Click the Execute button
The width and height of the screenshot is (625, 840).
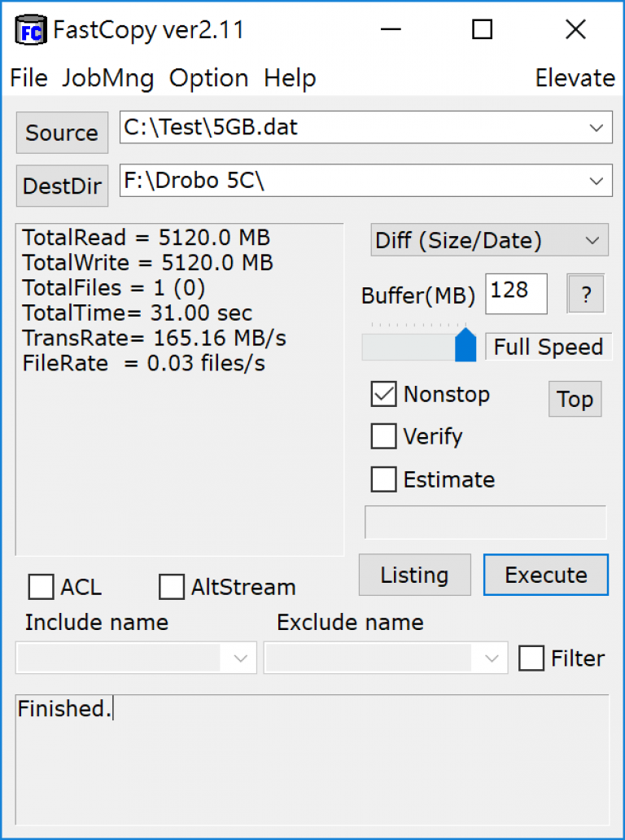tap(546, 575)
